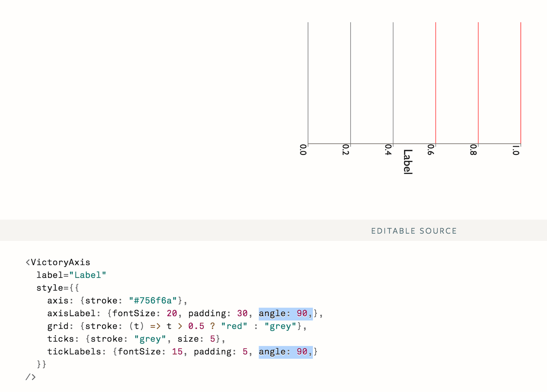Viewport: 547px width, 392px height.
Task: Click the rotated axis title Label in chart
Action: (x=408, y=162)
